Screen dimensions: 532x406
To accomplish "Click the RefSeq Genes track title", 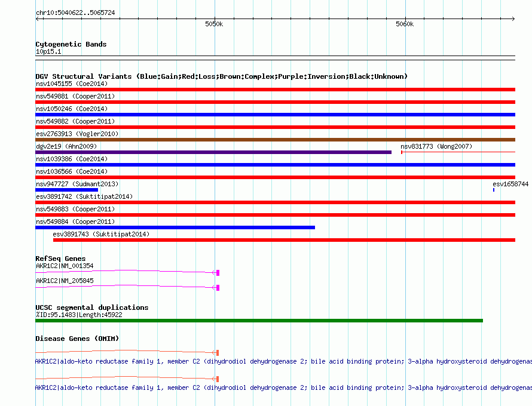I will [x=60, y=259].
